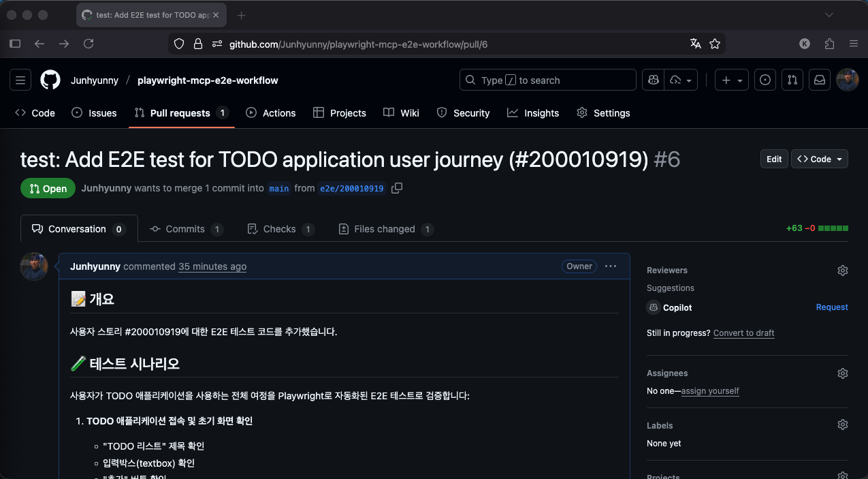Open the Code repository tab
Viewport: 868px width, 479px height.
[x=35, y=113]
